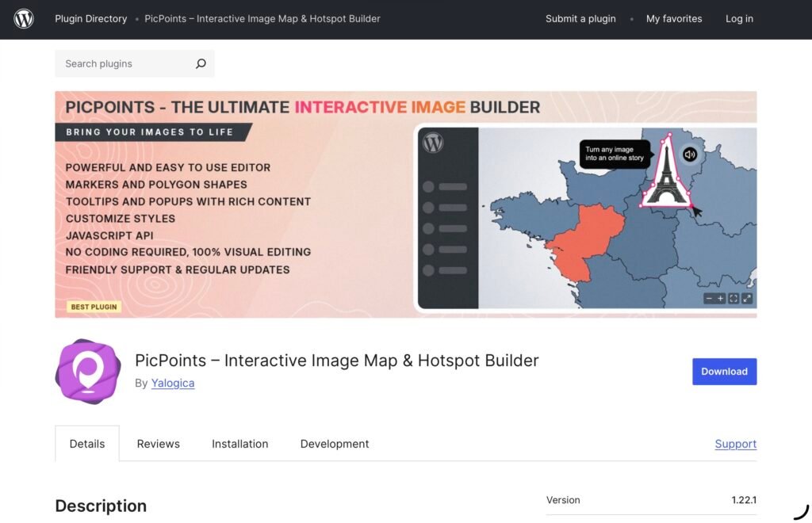Image resolution: width=812 pixels, height=523 pixels.
Task: Click the BEST PLUGIN badge on banner
Action: (x=94, y=307)
